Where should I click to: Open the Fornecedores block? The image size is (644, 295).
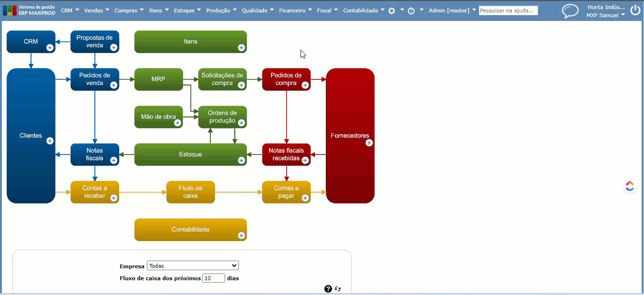(x=350, y=136)
